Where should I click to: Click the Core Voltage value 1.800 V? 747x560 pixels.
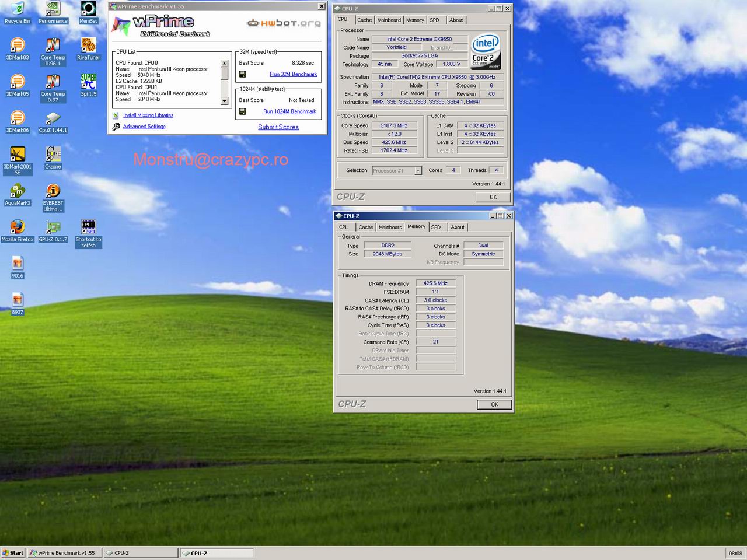click(451, 64)
